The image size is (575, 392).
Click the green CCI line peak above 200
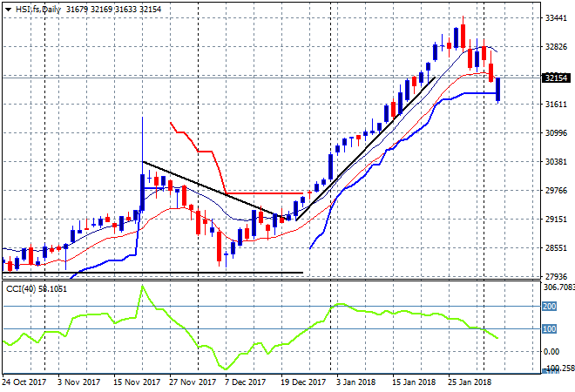click(x=143, y=286)
